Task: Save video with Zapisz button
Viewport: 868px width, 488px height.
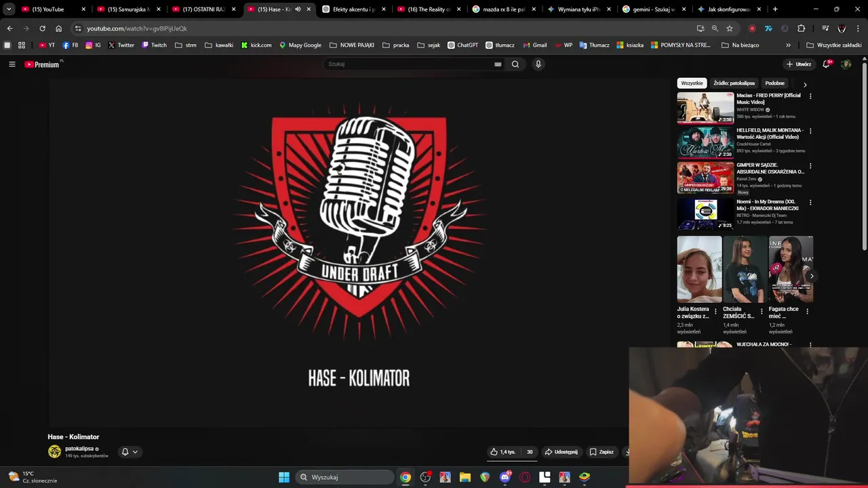Action: click(601, 452)
